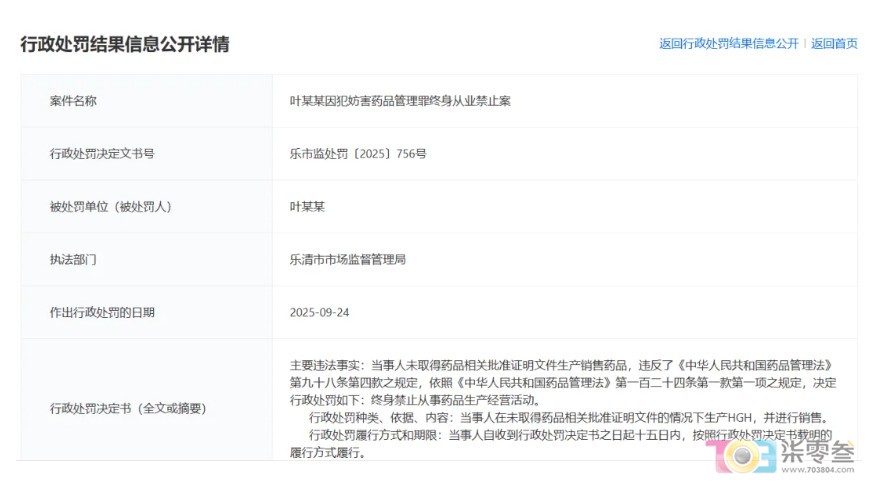Click the 行政处罚种类、依据、内容 line
876x485 pixels.
click(568, 417)
